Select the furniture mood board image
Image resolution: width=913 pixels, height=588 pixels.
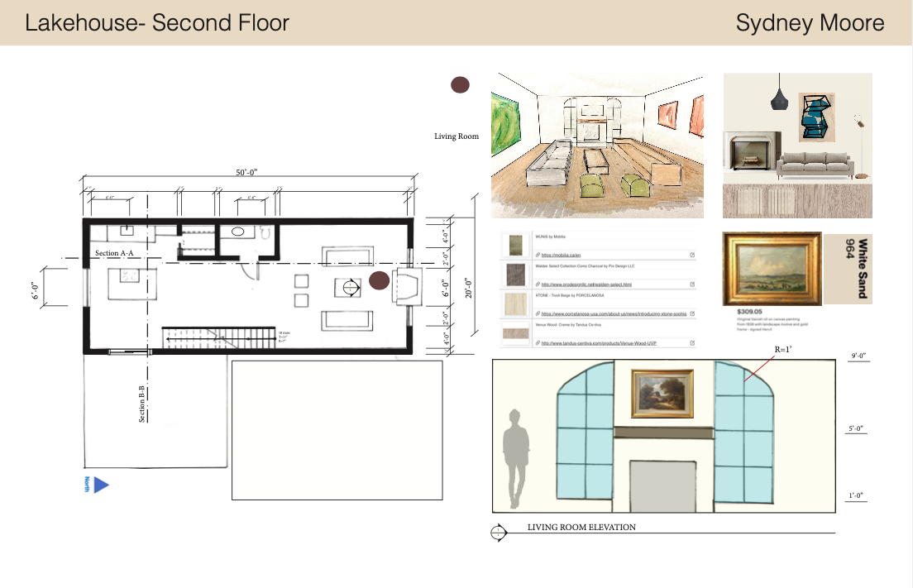coord(798,146)
